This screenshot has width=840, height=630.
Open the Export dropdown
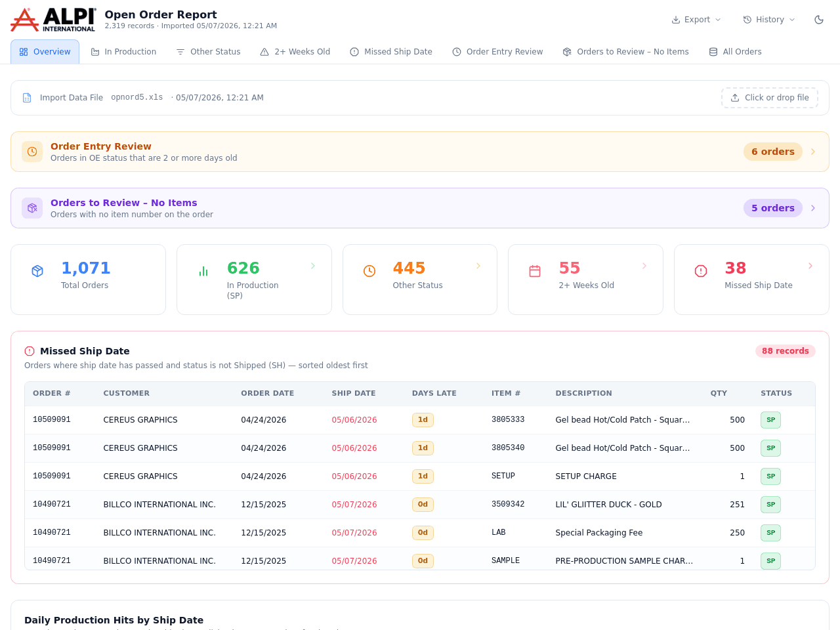point(696,20)
